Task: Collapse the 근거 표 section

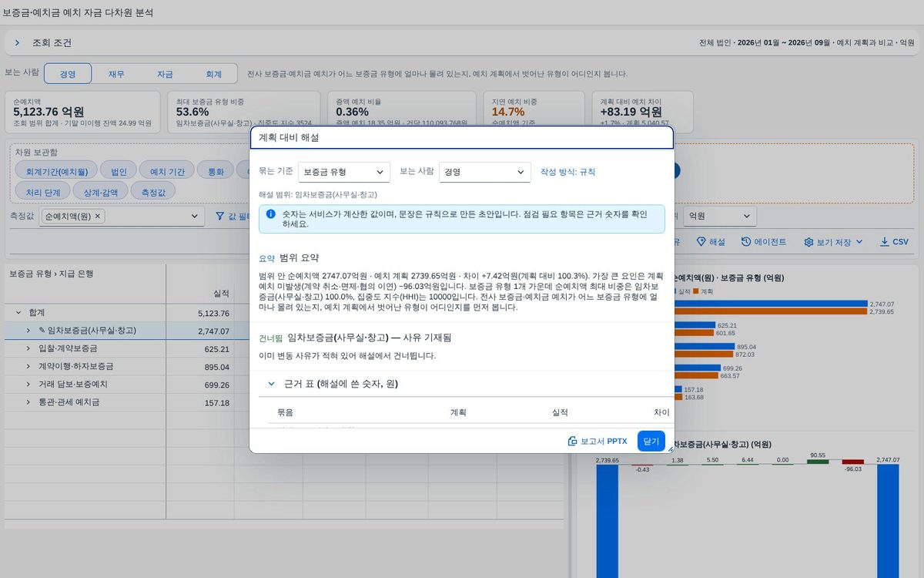Action: (271, 384)
